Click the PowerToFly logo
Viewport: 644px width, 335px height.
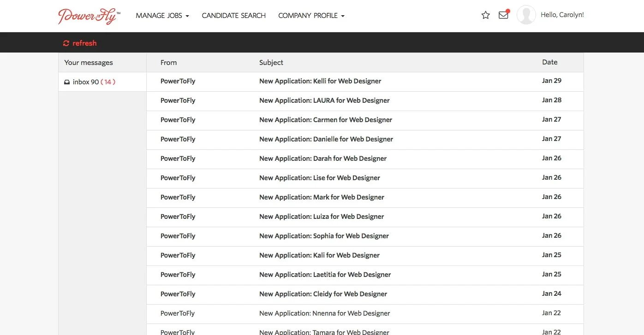tap(89, 16)
